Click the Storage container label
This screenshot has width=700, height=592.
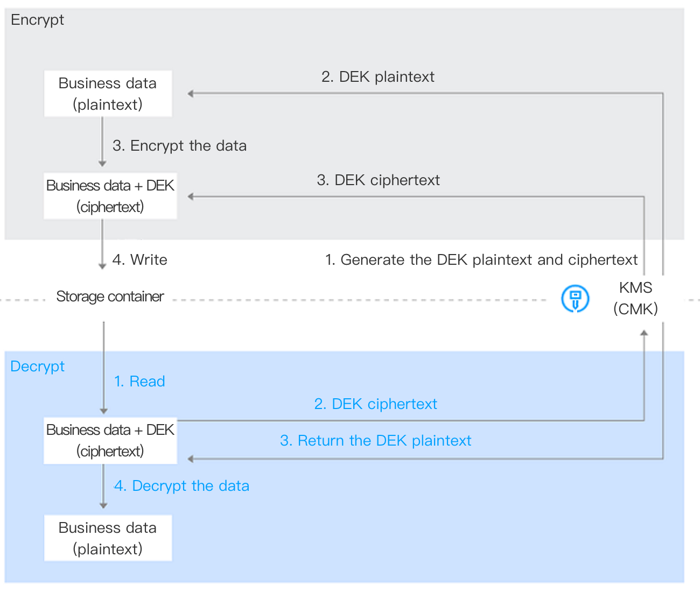coord(110,297)
